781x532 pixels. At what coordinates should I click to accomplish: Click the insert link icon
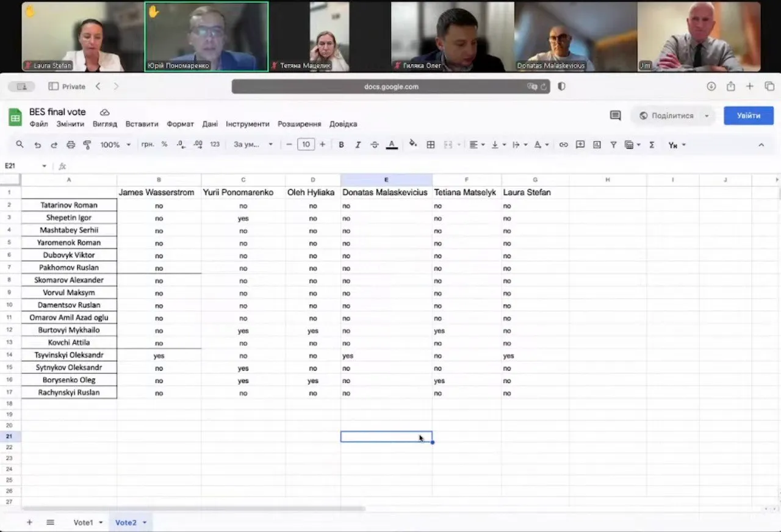pos(563,145)
